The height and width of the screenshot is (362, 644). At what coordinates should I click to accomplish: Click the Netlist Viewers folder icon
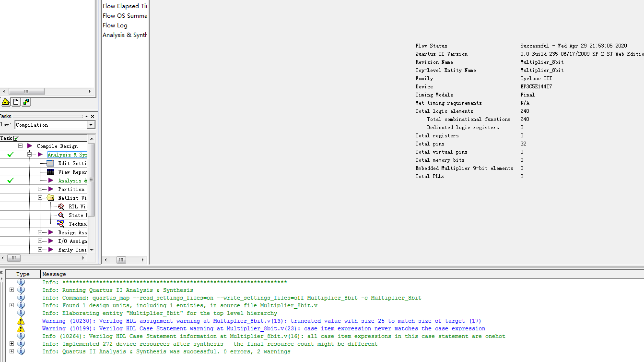click(50, 198)
